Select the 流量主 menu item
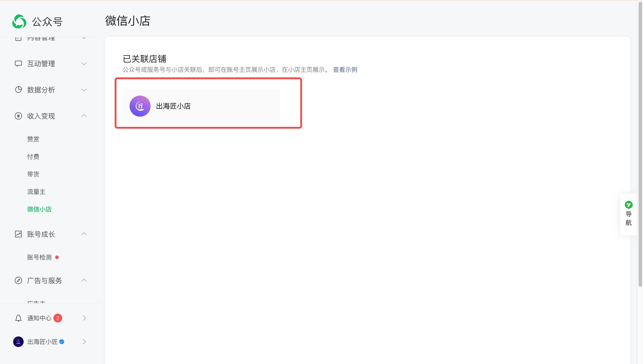The width and height of the screenshot is (643, 364). click(x=36, y=191)
